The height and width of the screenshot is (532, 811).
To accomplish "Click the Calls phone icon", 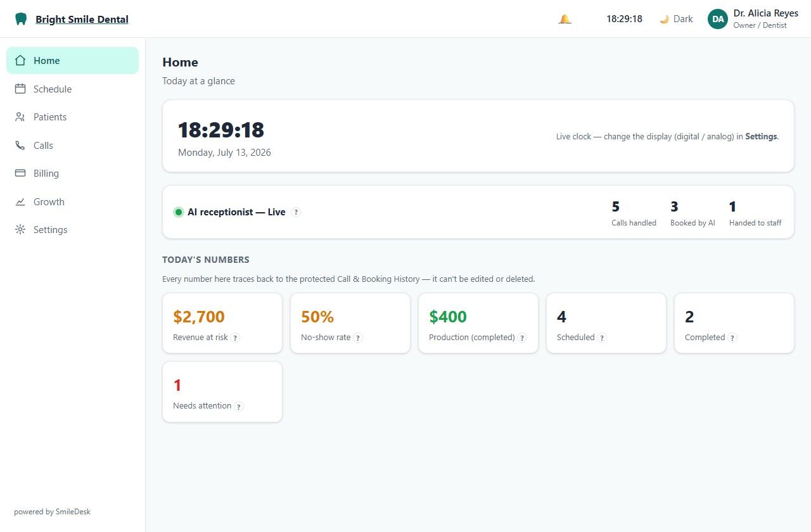I will 20,145.
